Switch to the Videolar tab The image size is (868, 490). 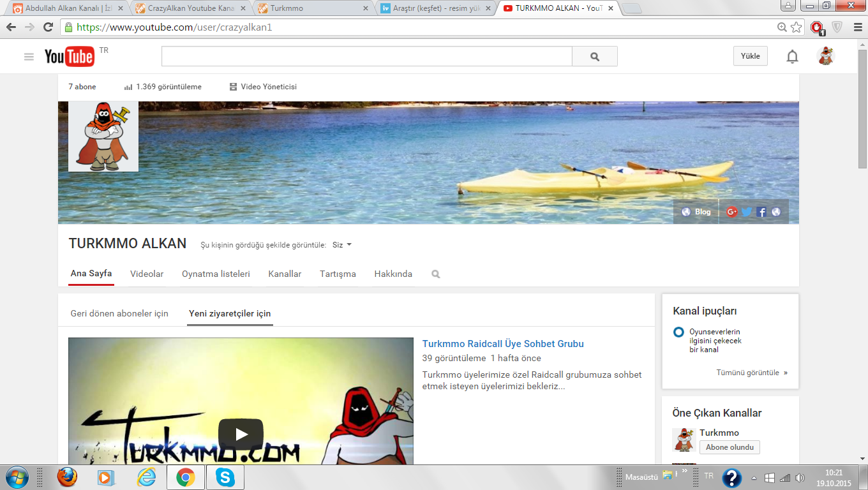click(x=147, y=274)
